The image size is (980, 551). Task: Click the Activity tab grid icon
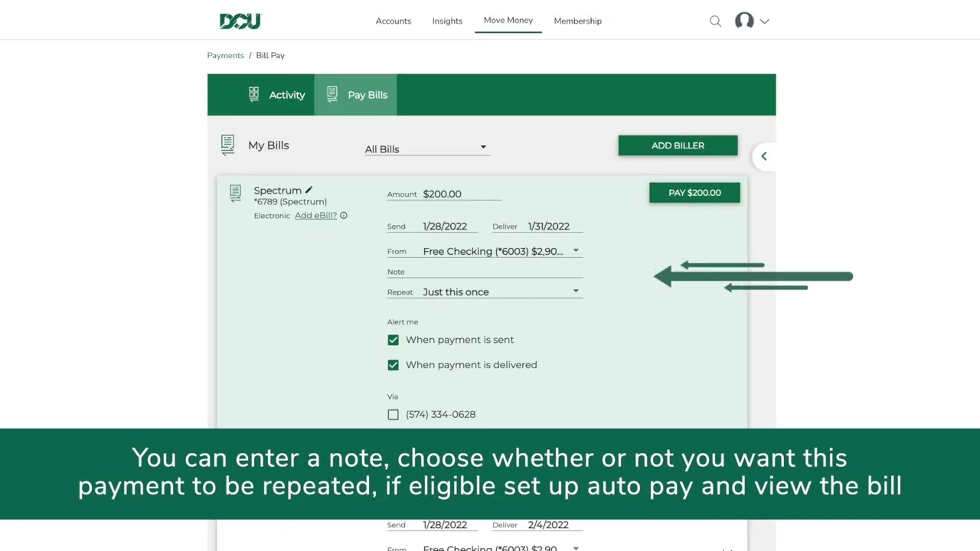tap(253, 94)
